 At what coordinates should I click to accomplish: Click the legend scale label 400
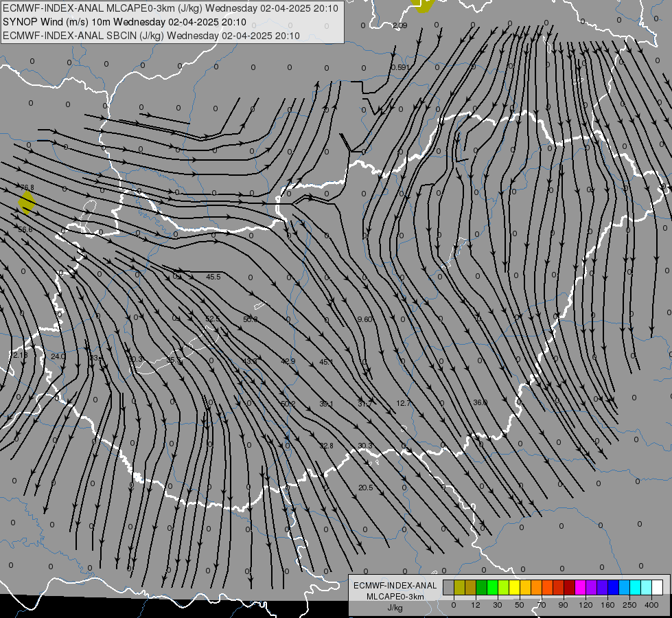tap(651, 605)
